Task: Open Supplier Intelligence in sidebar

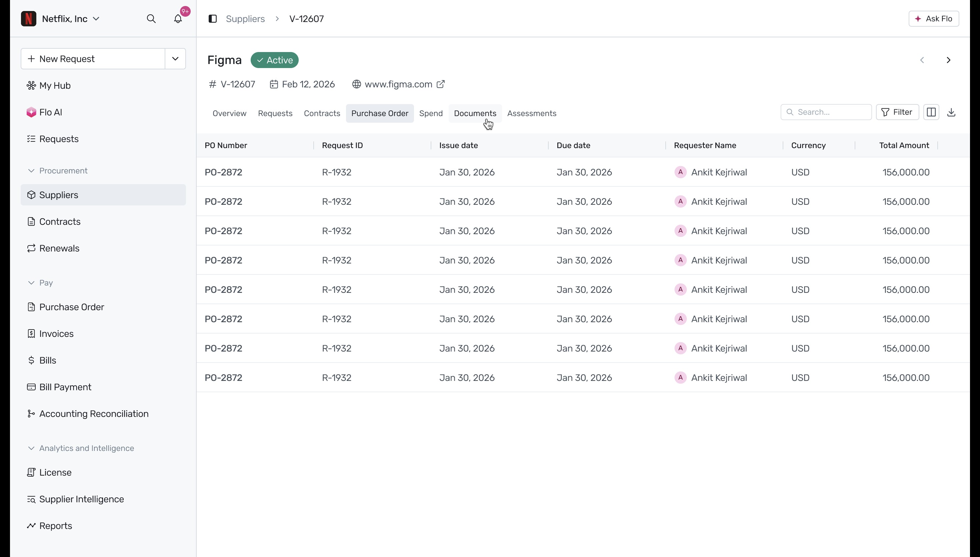Action: [103, 499]
